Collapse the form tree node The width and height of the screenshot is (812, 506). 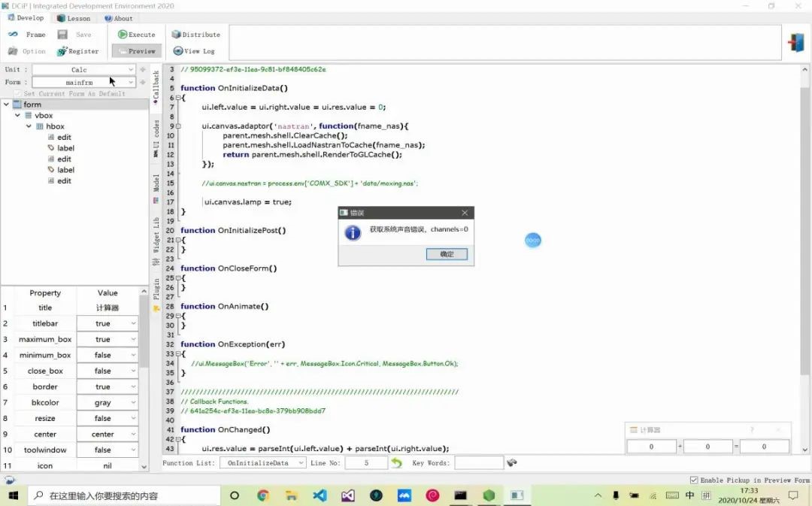pyautogui.click(x=6, y=104)
